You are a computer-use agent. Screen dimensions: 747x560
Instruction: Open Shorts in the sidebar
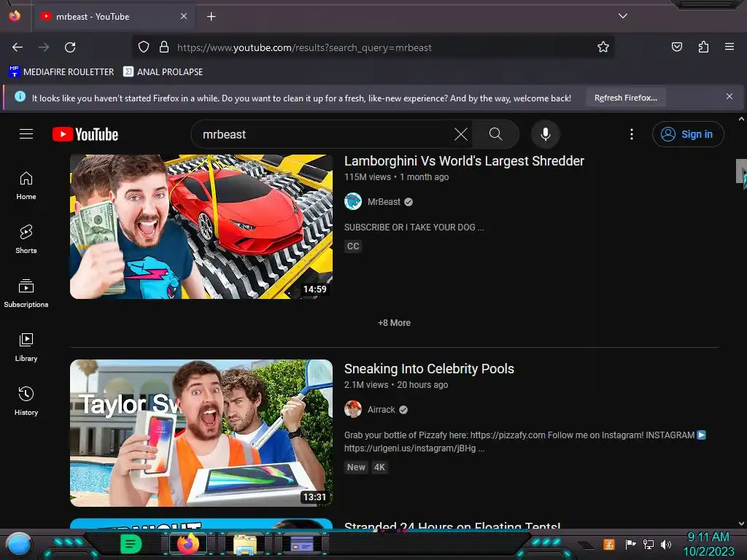point(26,239)
